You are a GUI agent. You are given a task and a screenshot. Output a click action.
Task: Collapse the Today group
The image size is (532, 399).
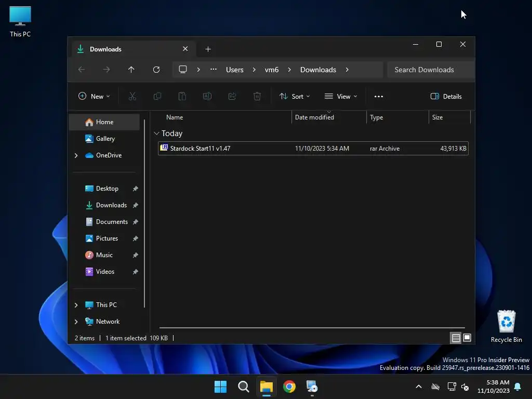tap(156, 134)
